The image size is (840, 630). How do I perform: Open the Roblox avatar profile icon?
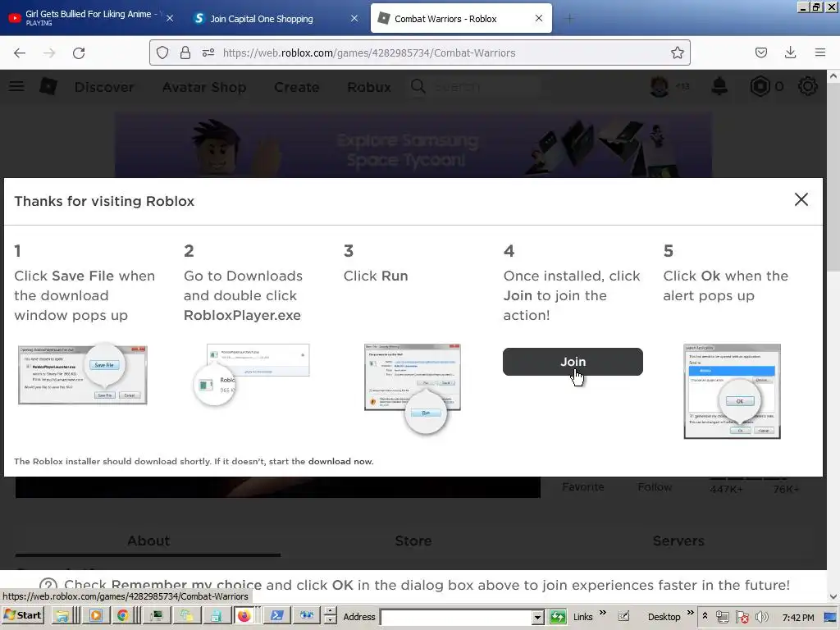pyautogui.click(x=659, y=86)
